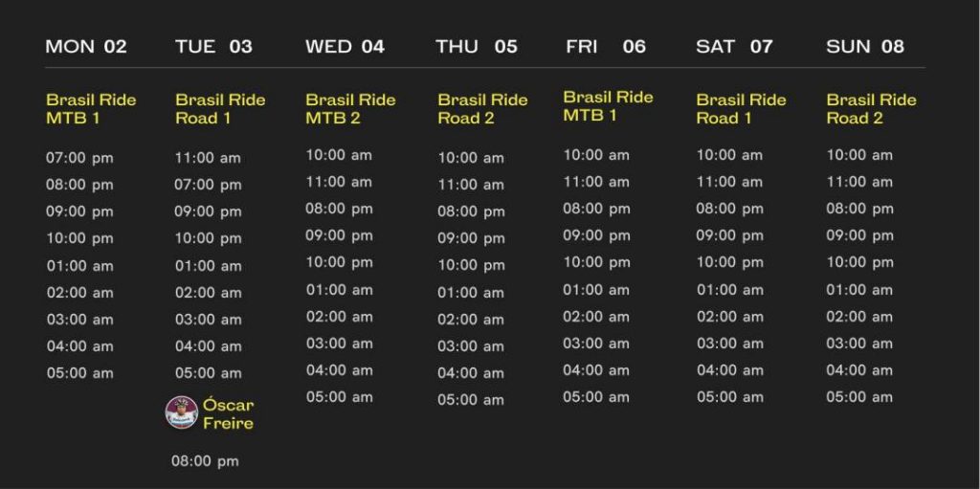Screen dimensions: 980x489
Task: Select the 08:00 pm slot under Óscar Freire
Action: 205,461
